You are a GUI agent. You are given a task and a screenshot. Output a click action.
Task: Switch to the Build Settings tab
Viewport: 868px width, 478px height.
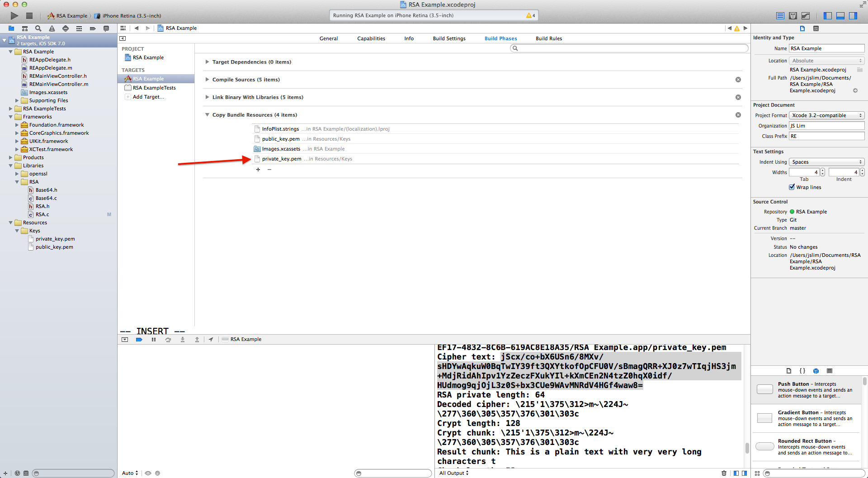click(x=449, y=38)
